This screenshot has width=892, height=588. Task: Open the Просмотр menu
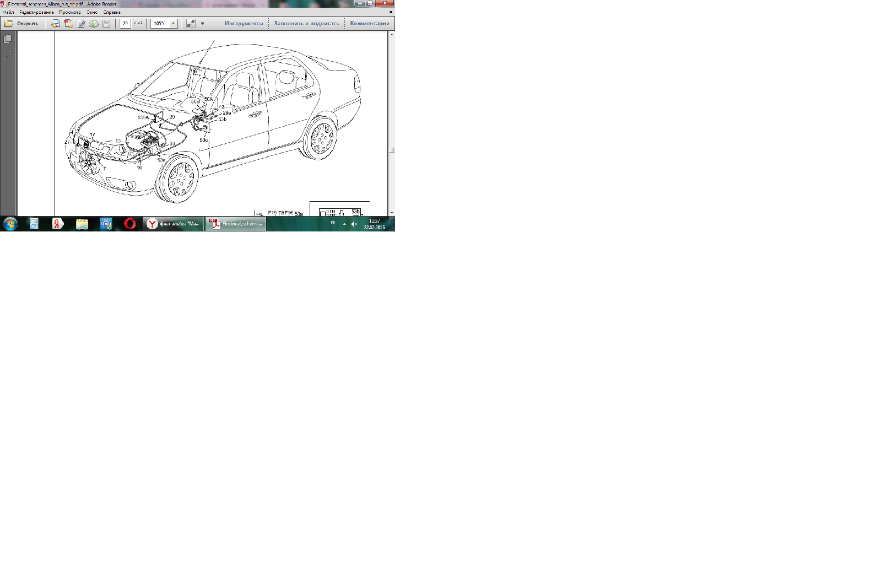click(x=70, y=12)
